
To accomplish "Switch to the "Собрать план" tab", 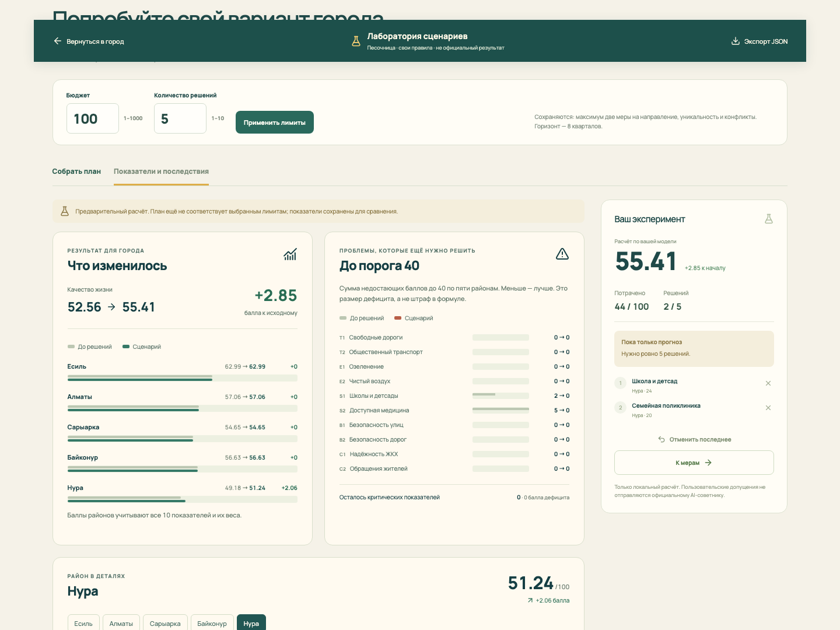I will (x=76, y=171).
